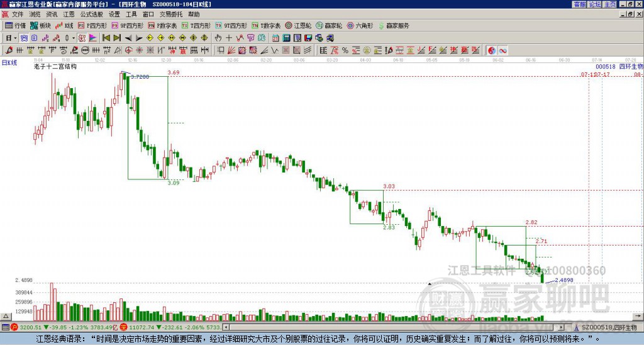Image resolution: width=644 pixels, height=345 pixels.
Task: Click the 日K线 chart label
Action: pyautogui.click(x=9, y=62)
